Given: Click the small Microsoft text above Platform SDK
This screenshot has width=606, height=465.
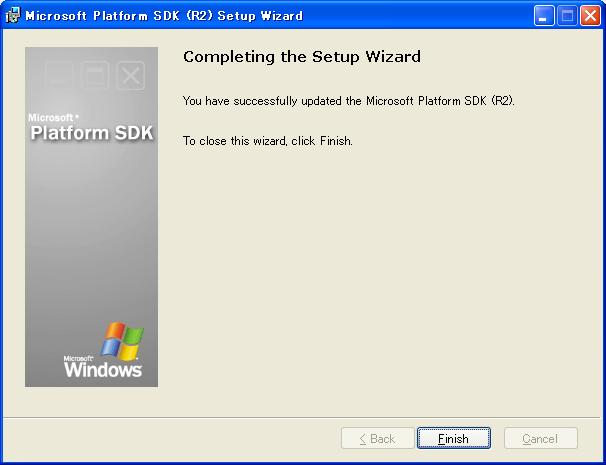Looking at the screenshot, I should (x=52, y=117).
